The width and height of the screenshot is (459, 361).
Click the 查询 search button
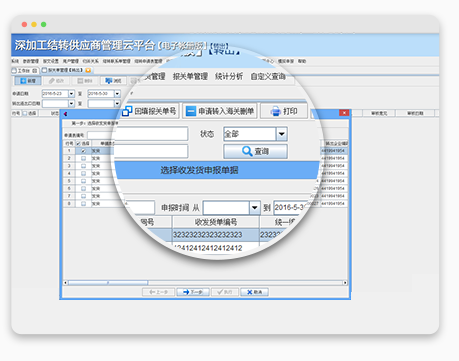[255, 151]
